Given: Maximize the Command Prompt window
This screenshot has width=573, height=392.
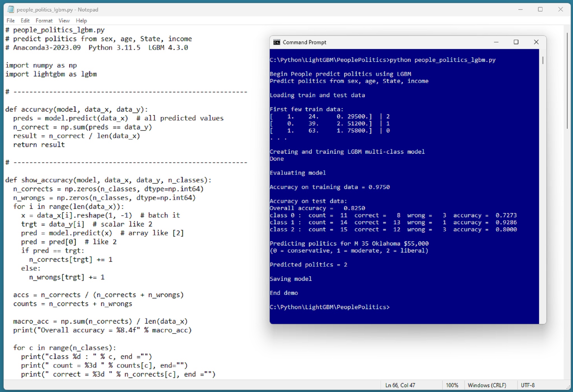Looking at the screenshot, I should pos(516,42).
